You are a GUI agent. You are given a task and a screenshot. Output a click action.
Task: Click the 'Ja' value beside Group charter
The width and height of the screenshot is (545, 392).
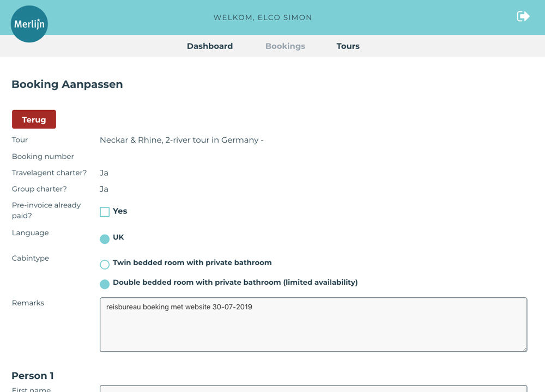104,189
